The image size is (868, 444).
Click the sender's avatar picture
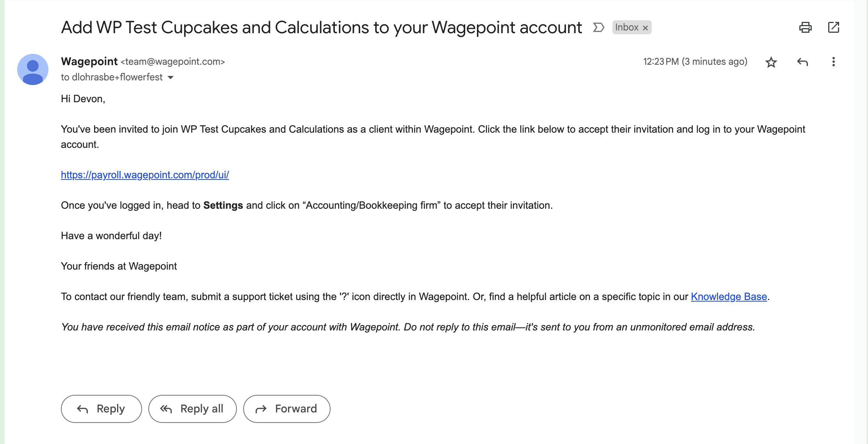click(x=33, y=69)
